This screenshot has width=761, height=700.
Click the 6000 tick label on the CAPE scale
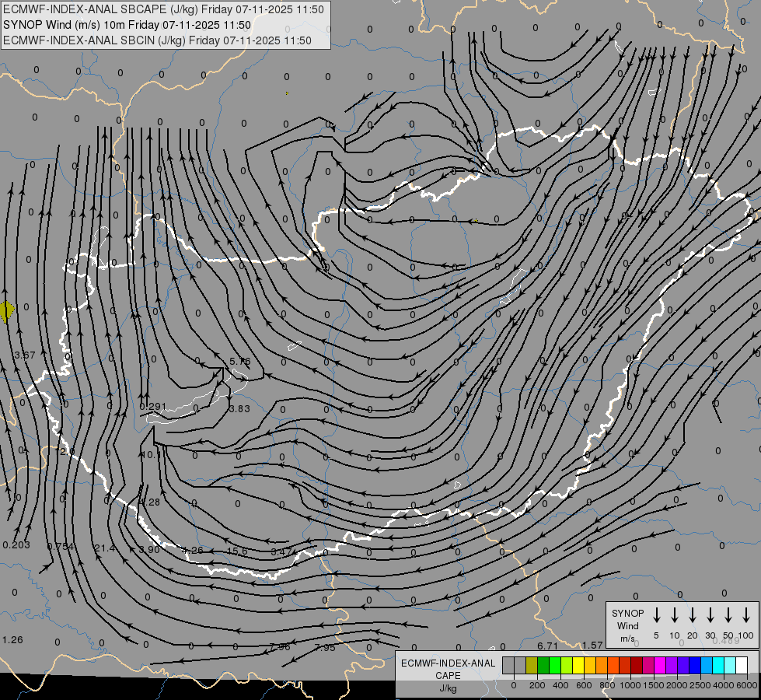pos(746,685)
